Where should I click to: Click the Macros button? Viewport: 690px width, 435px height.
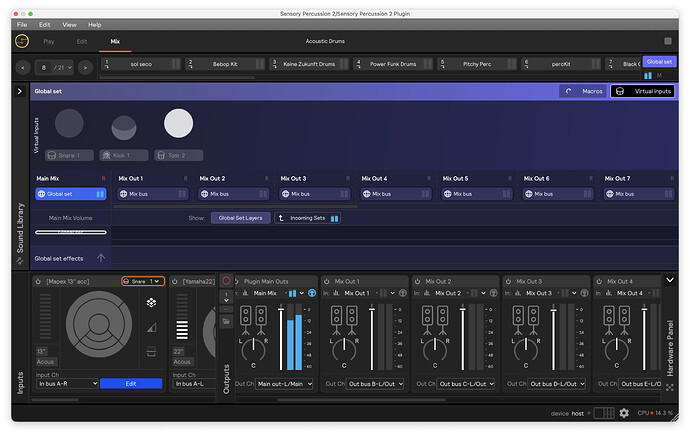583,91
